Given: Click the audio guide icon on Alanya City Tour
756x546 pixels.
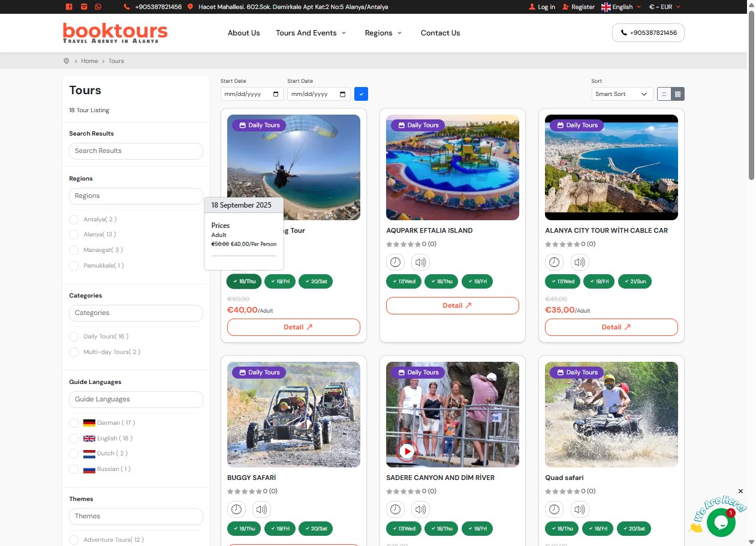Looking at the screenshot, I should tap(579, 262).
